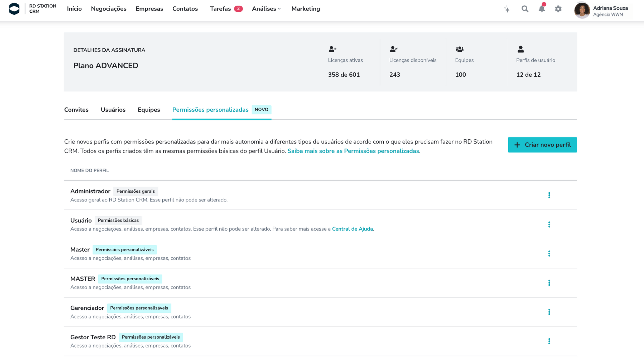Click the 243 available licenses value

coord(395,75)
